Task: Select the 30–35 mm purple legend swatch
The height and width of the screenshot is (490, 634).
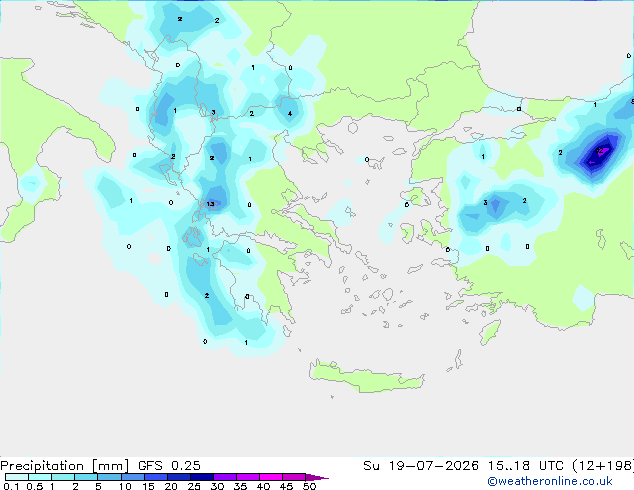Action: [x=225, y=477]
